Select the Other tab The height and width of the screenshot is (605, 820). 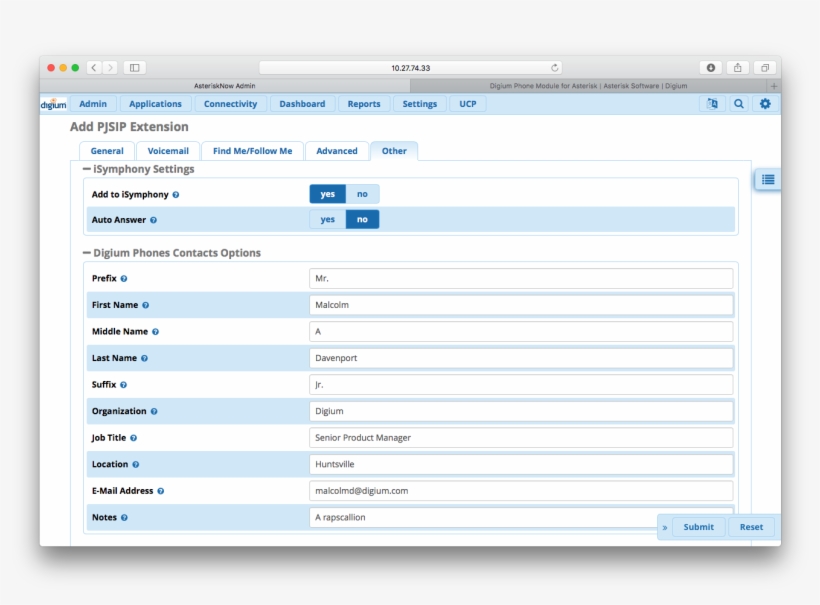(394, 151)
